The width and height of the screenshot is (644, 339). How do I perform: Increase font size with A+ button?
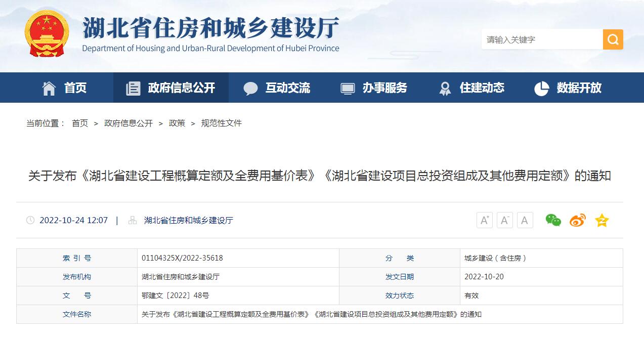click(x=484, y=220)
